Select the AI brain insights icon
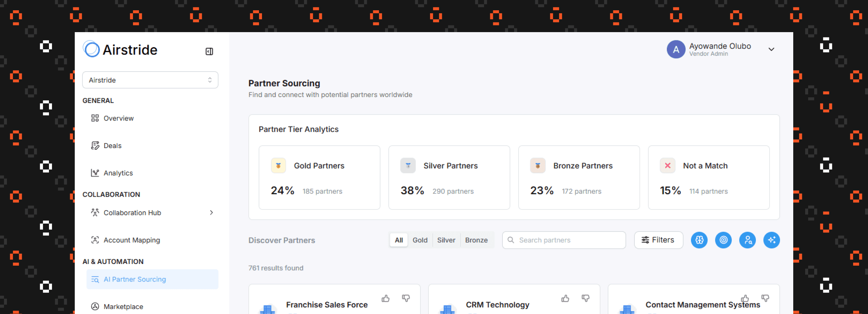868x314 pixels. coord(699,240)
